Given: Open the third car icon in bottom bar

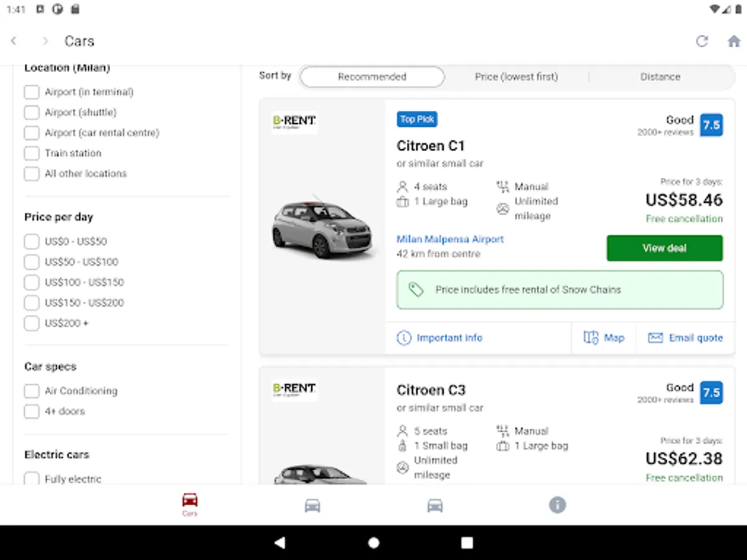Looking at the screenshot, I should tap(435, 505).
